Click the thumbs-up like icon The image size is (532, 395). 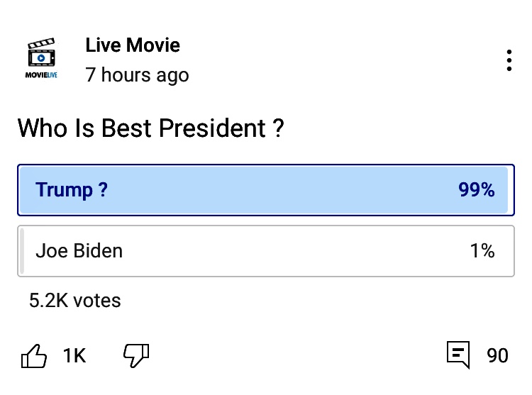pos(35,355)
